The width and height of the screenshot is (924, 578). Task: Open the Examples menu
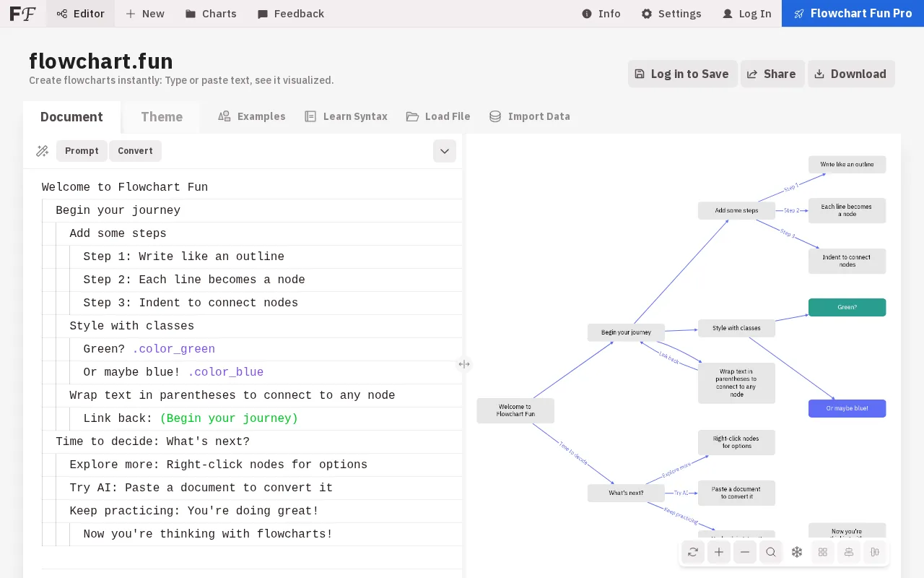pos(252,116)
